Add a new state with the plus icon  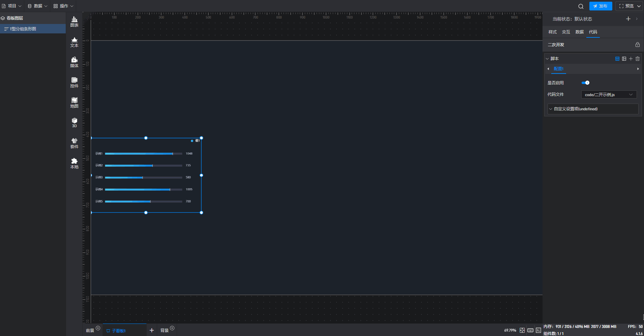628,19
